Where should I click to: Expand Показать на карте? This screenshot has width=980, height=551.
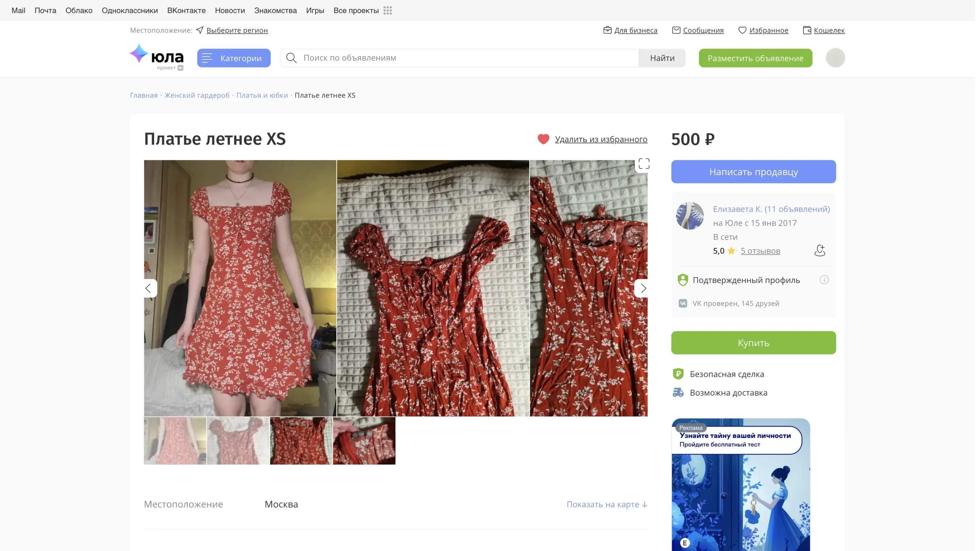(606, 504)
